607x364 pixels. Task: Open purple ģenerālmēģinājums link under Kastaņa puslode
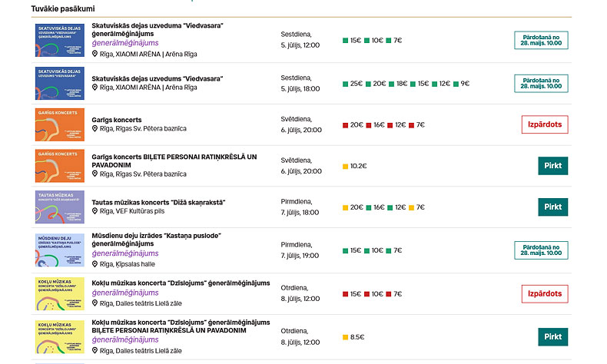click(x=124, y=253)
